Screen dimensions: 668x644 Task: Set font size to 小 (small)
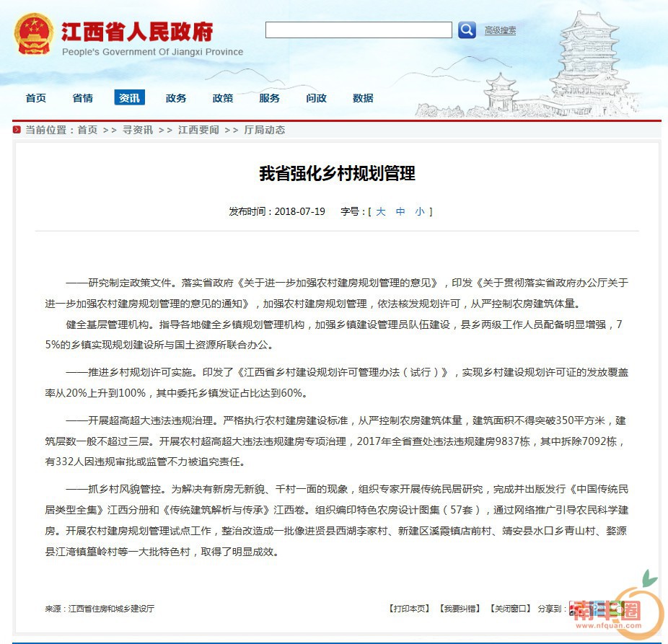420,212
